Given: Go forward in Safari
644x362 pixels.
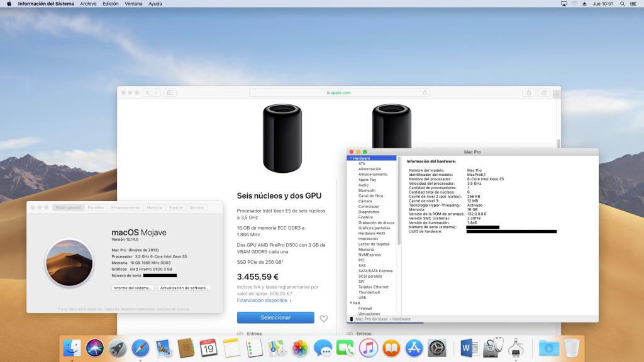Looking at the screenshot, I should point(156,93).
